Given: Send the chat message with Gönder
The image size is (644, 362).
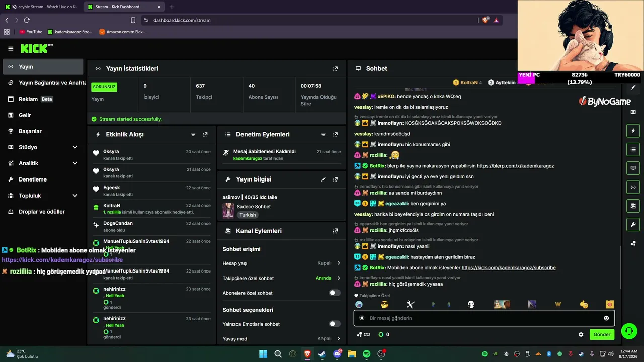Looking at the screenshot, I should tap(602, 334).
